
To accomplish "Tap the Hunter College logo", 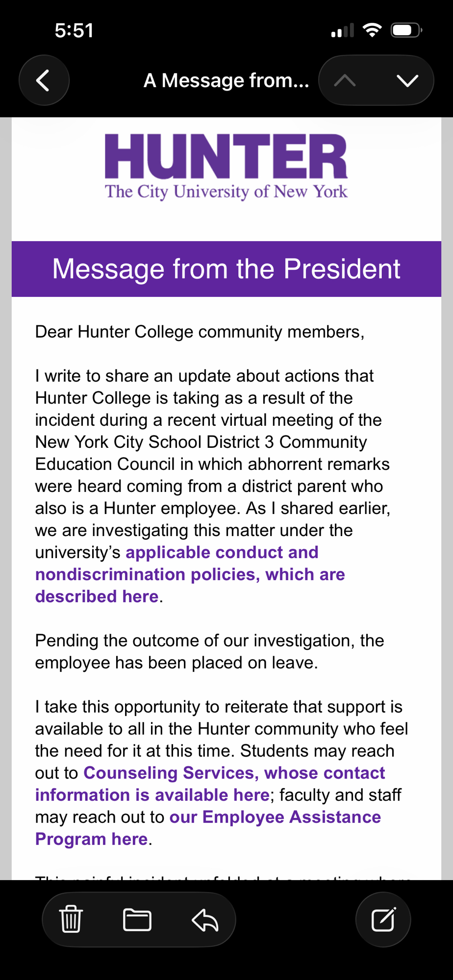I will [x=226, y=156].
